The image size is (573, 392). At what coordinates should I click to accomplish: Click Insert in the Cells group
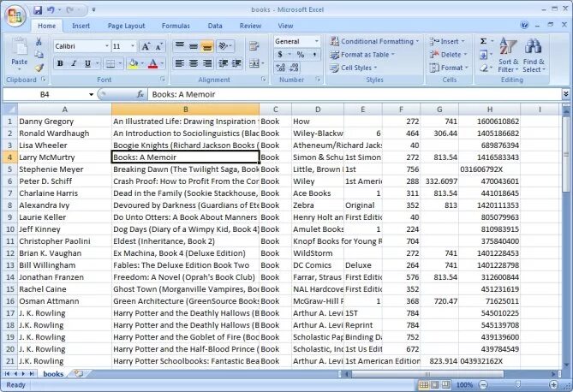tap(447, 41)
